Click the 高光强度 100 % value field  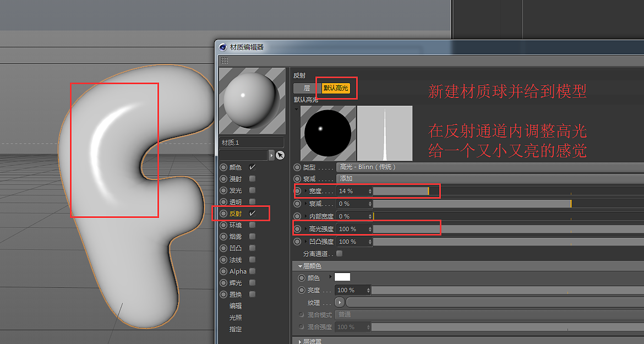[352, 229]
